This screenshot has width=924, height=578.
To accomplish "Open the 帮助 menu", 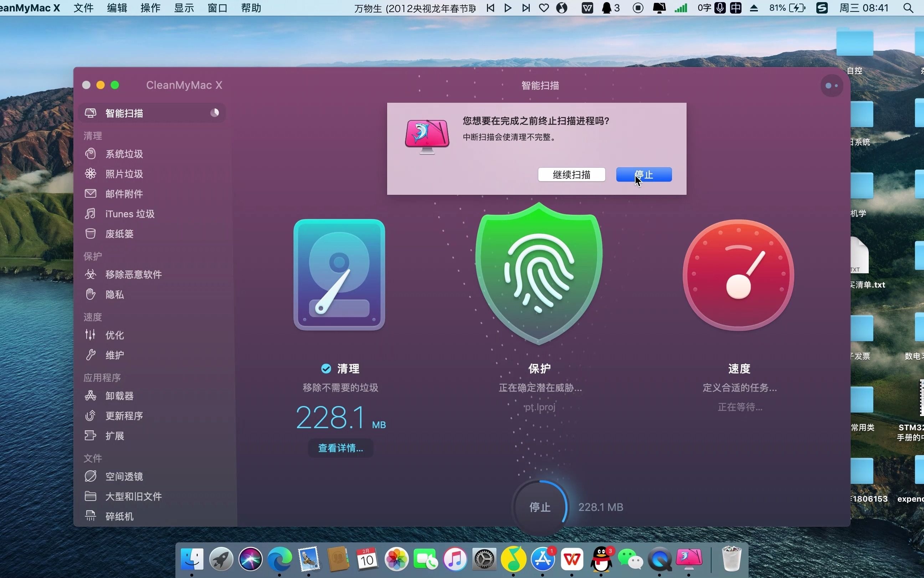I will [251, 7].
